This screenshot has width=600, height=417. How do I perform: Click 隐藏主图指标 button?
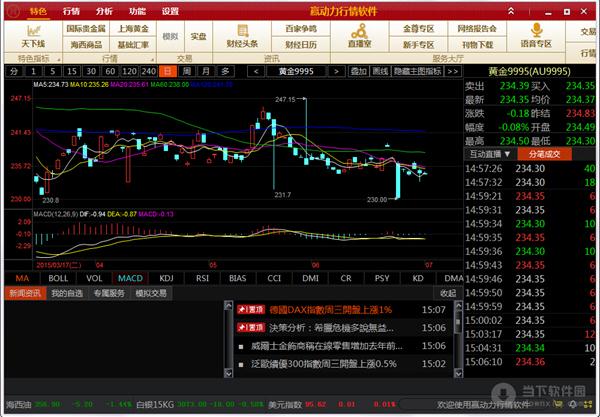pyautogui.click(x=417, y=71)
